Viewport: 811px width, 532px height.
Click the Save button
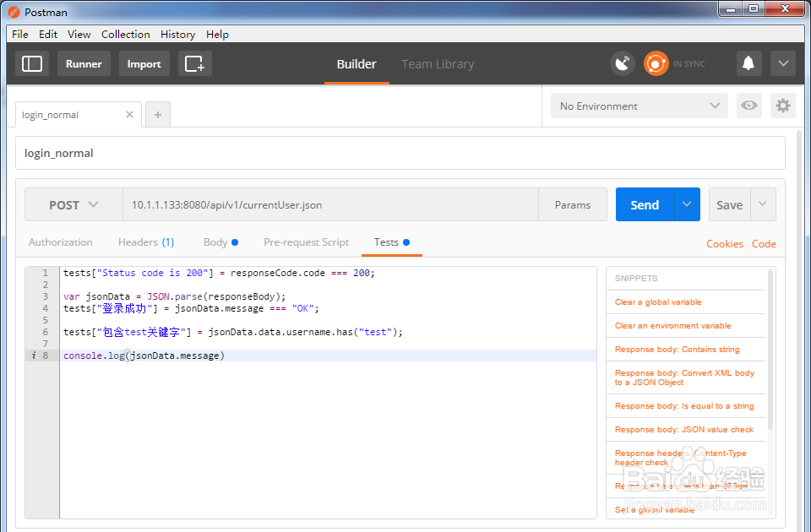(x=730, y=204)
